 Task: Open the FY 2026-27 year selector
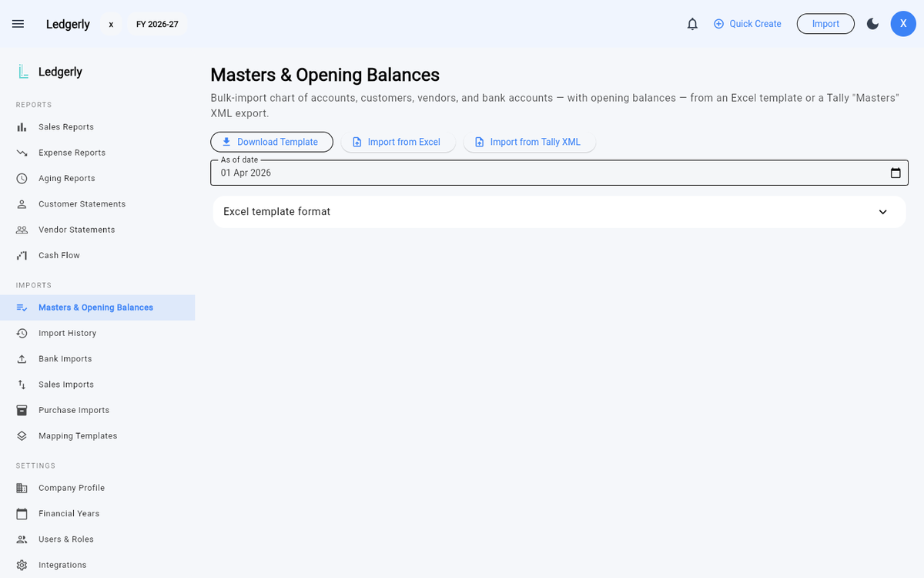(157, 24)
